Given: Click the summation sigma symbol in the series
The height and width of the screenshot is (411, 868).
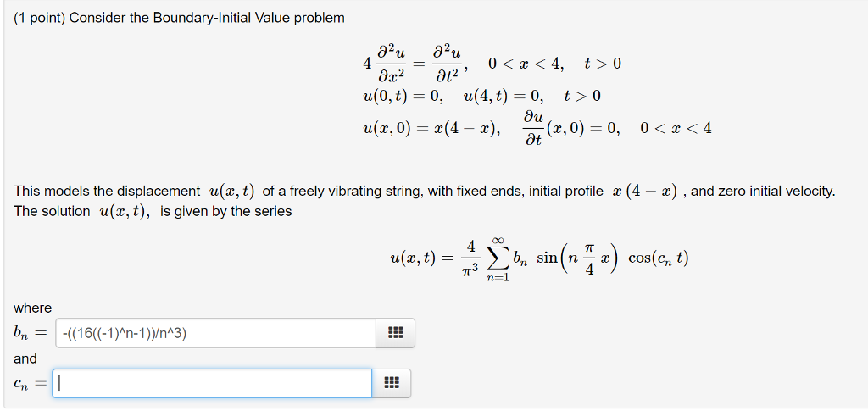Looking at the screenshot, I should pyautogui.click(x=498, y=258).
